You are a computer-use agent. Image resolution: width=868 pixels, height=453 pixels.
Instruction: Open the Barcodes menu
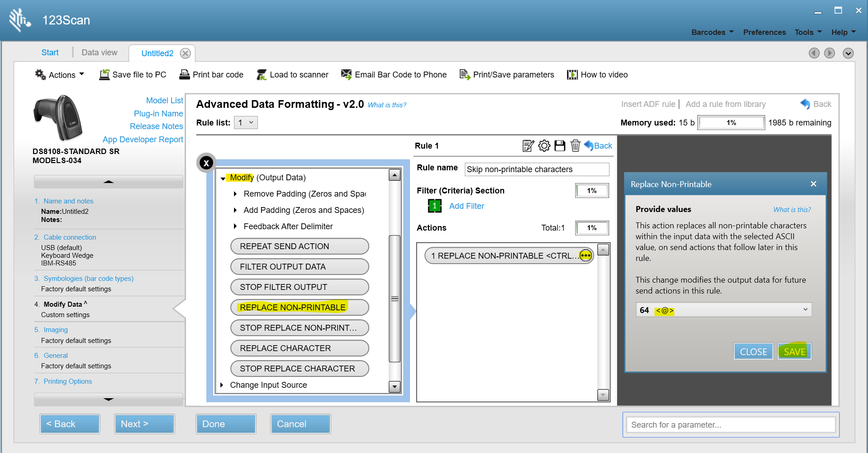click(712, 32)
